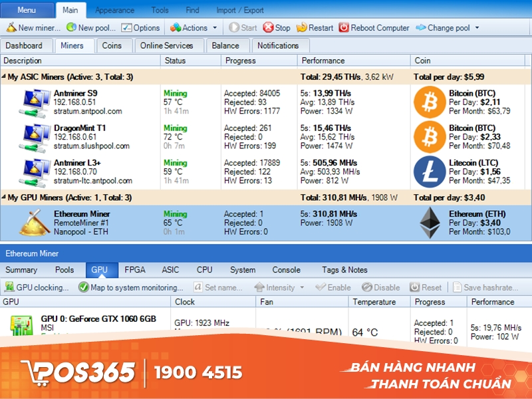The image size is (532, 399).
Task: Open the Summary detail tab
Action: [x=21, y=270]
